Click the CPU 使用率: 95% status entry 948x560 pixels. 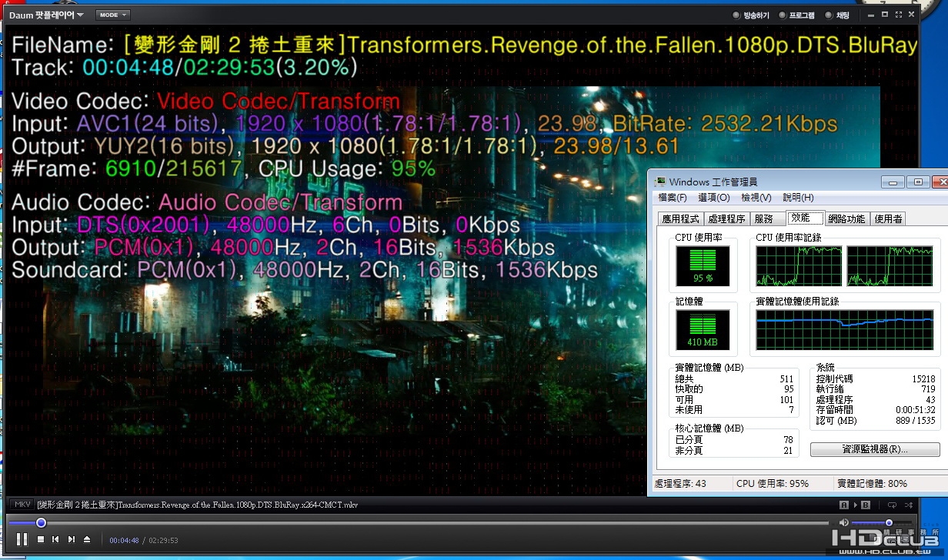click(x=773, y=484)
